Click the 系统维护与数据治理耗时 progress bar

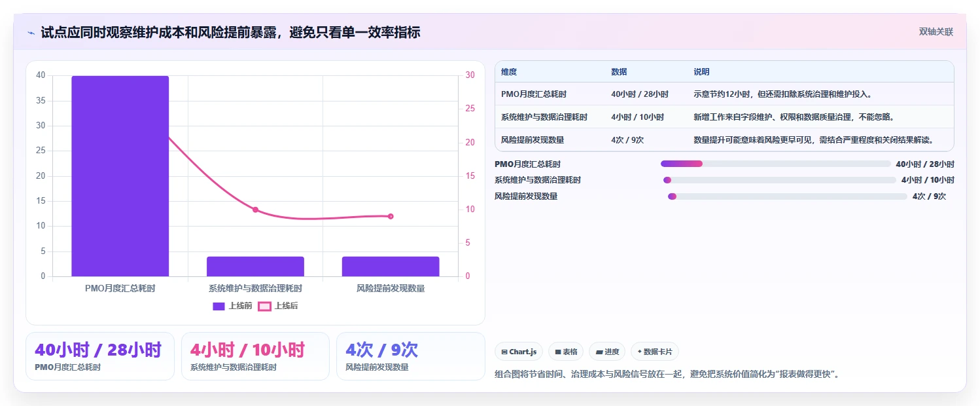(x=779, y=180)
